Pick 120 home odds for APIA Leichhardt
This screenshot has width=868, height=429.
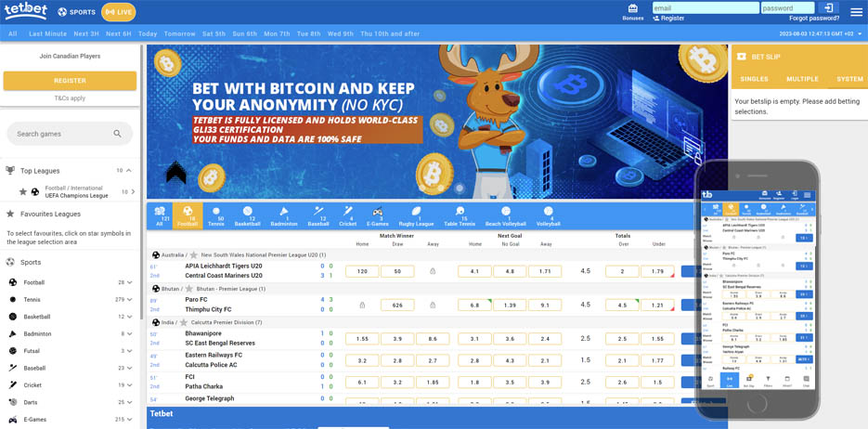point(362,271)
